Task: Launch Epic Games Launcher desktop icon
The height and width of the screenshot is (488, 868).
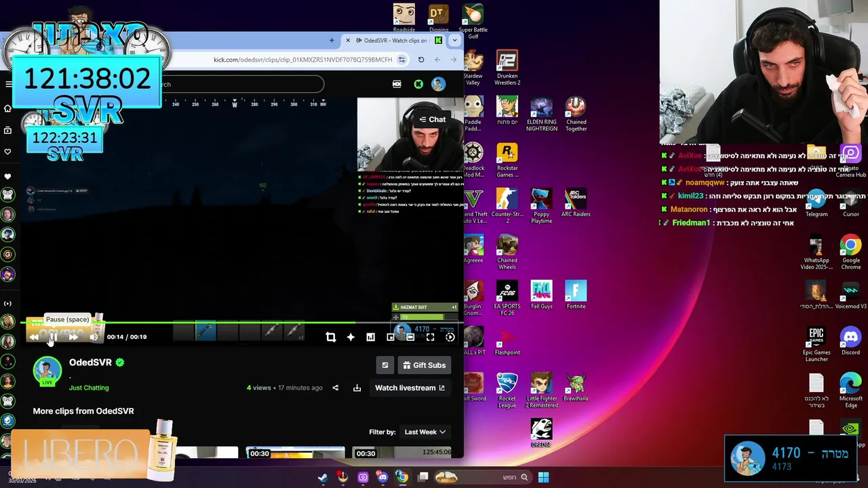Action: (x=816, y=345)
